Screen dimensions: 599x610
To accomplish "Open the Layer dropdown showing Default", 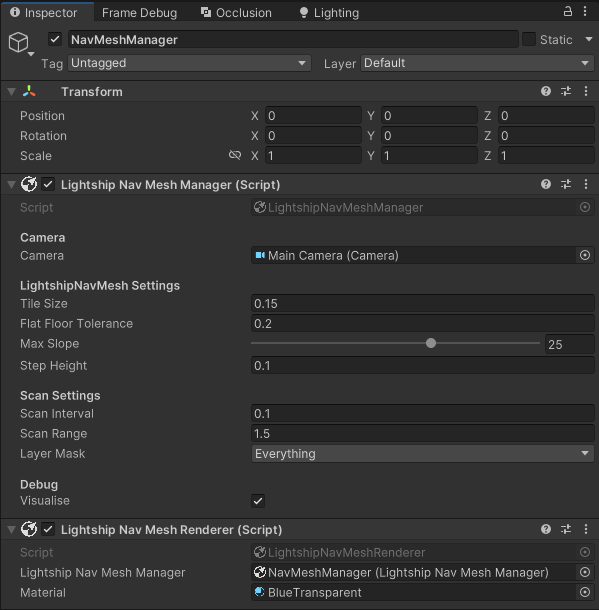I will click(x=477, y=63).
